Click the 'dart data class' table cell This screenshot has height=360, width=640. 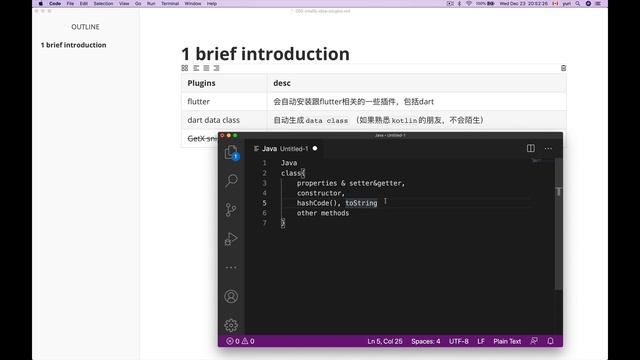point(224,120)
